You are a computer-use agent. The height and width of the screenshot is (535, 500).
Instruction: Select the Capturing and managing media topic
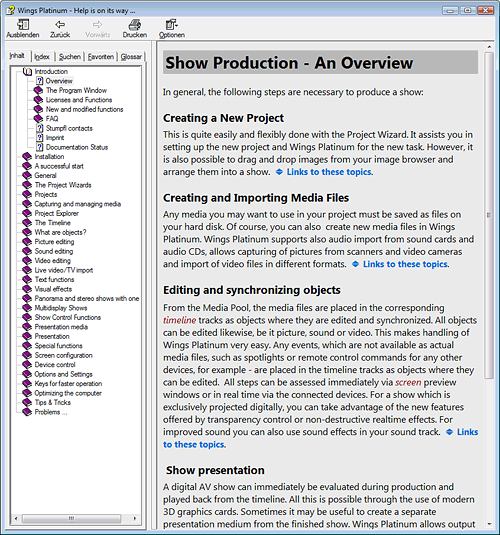pos(78,204)
